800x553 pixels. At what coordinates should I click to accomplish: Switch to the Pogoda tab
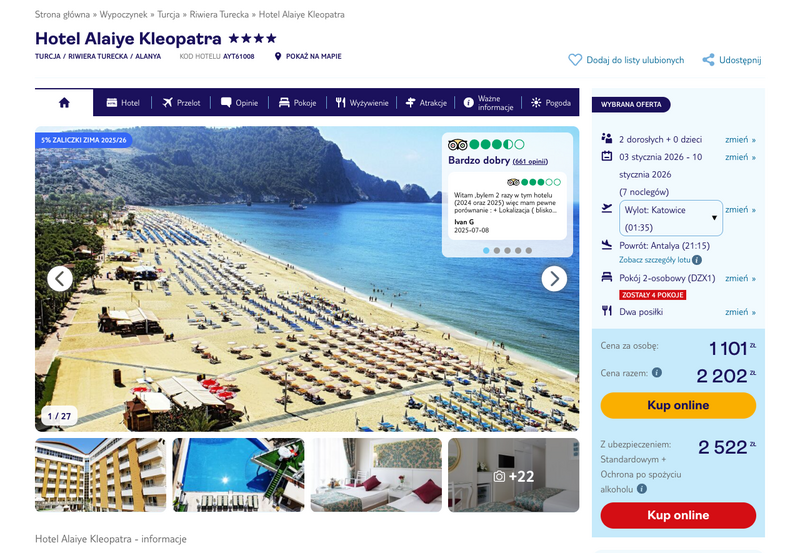click(551, 103)
